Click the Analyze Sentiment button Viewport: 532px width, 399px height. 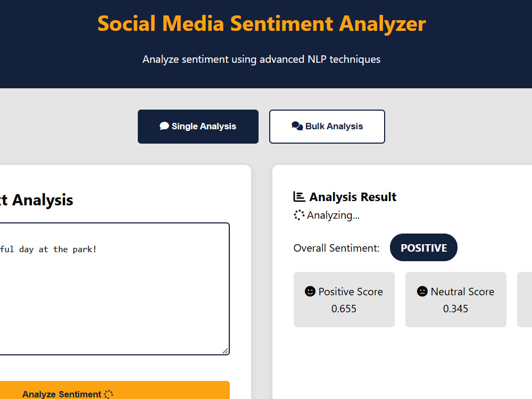[115, 390]
